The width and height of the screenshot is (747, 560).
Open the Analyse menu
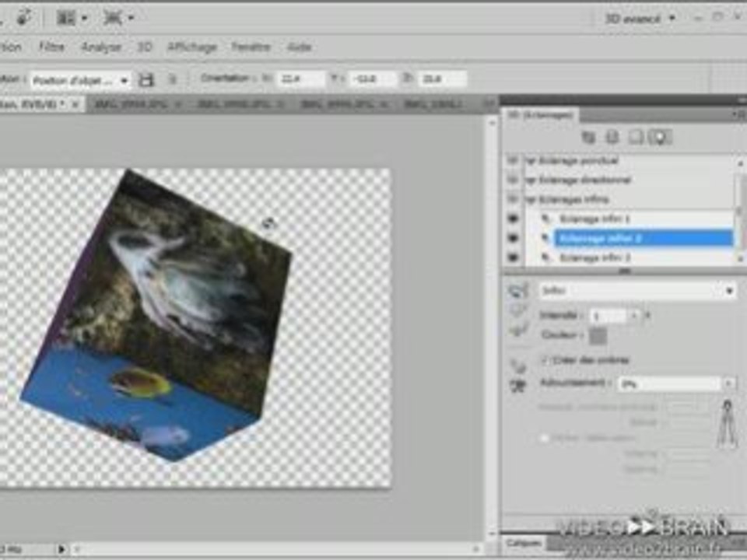pos(101,47)
